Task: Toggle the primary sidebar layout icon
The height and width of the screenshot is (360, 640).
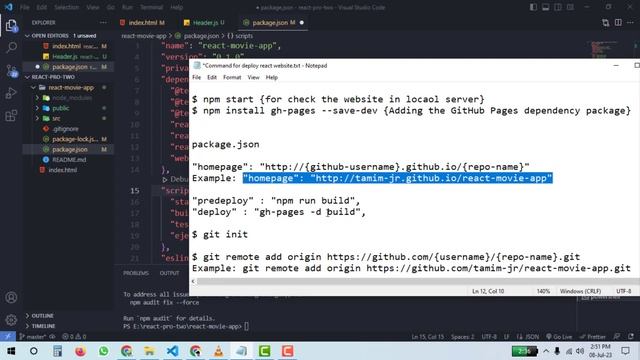Action: tap(533, 7)
